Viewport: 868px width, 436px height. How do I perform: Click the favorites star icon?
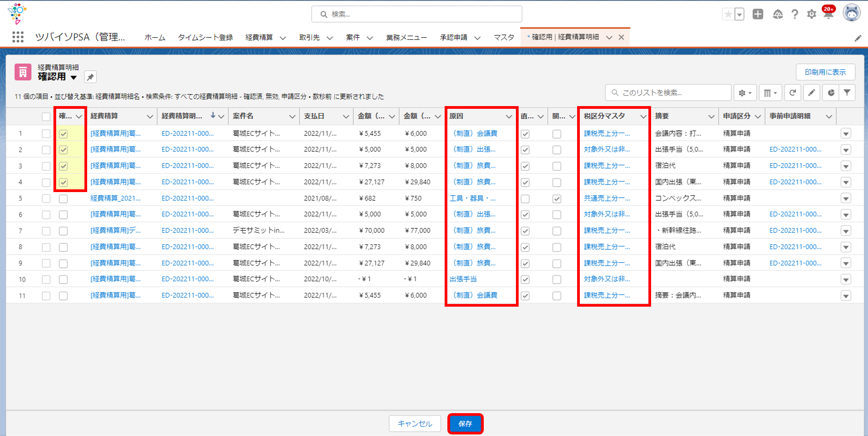click(x=728, y=14)
